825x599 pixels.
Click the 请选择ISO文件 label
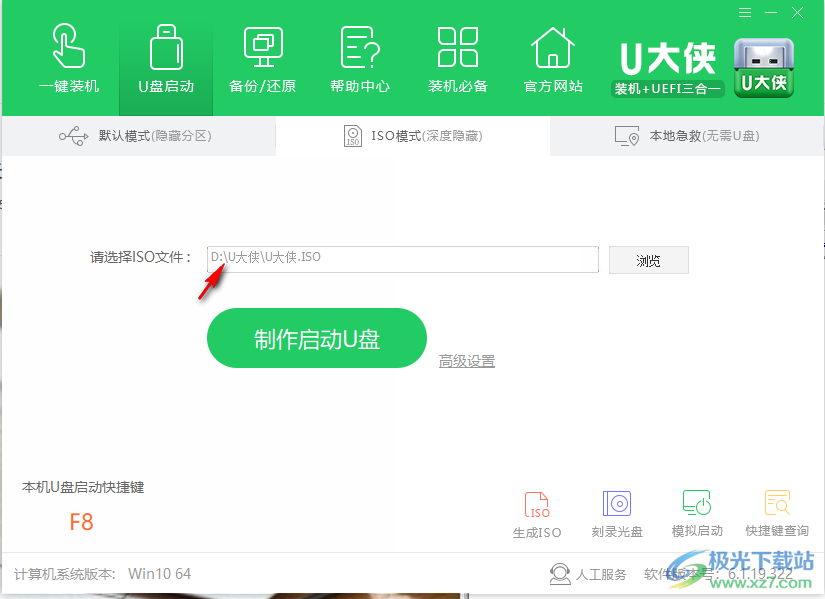[x=140, y=257]
